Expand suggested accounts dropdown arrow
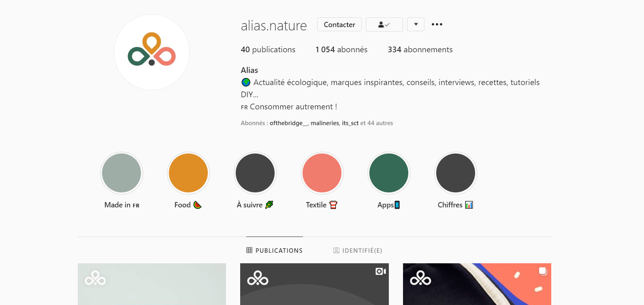Viewport: 644px width, 305px height. 416,24
